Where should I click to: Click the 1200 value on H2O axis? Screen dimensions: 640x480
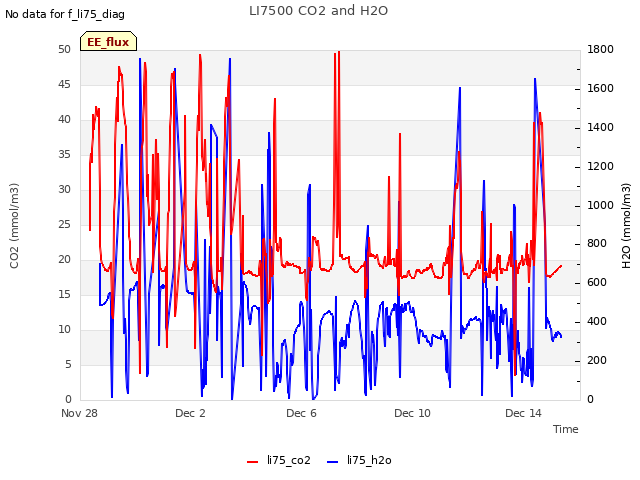(600, 166)
